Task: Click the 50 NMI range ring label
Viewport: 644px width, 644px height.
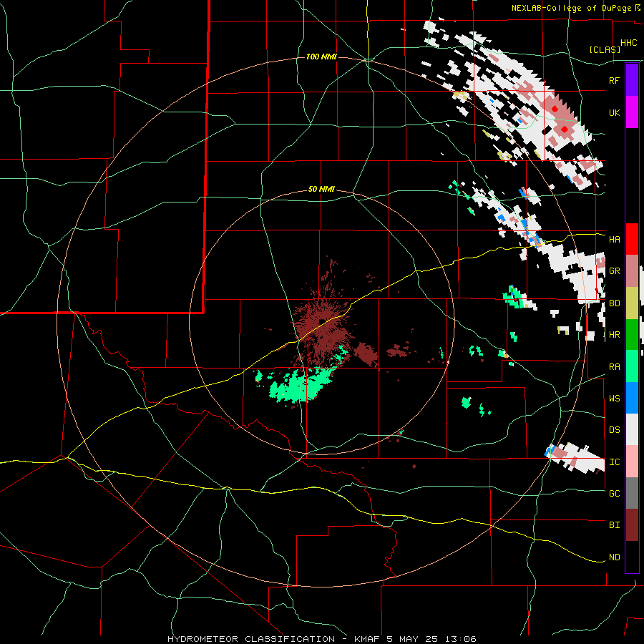Action: [321, 190]
